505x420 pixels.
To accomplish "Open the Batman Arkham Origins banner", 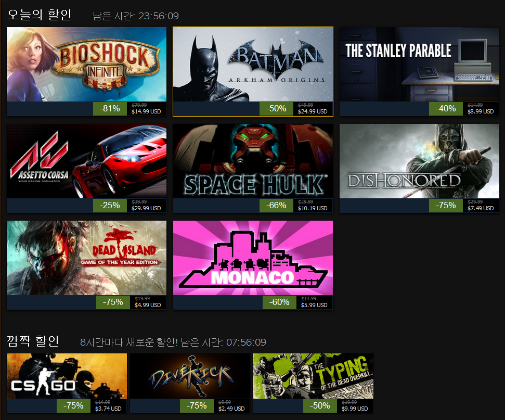I will click(x=253, y=64).
